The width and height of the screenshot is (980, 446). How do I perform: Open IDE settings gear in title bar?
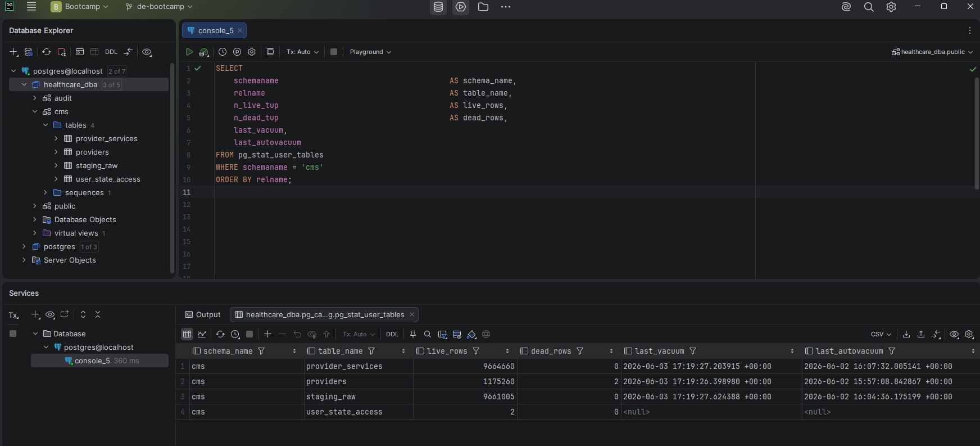891,7
